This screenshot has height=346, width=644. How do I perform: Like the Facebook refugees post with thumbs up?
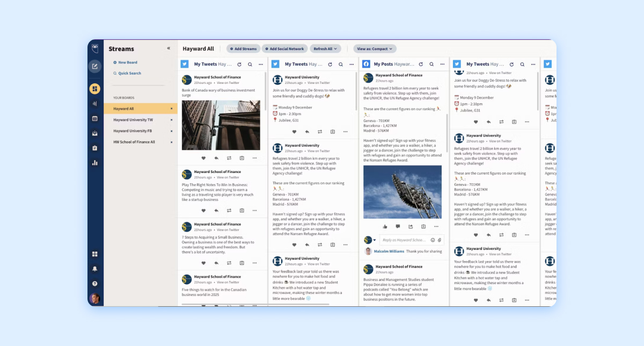(385, 227)
